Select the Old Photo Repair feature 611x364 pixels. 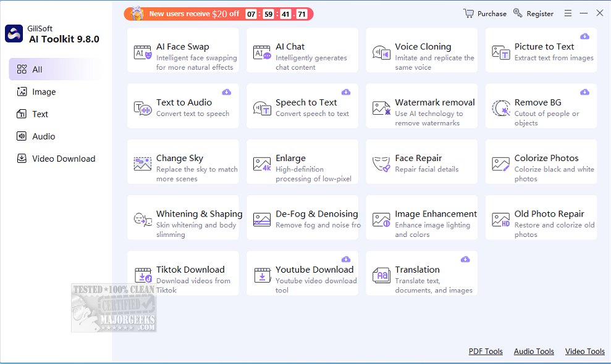pos(541,217)
